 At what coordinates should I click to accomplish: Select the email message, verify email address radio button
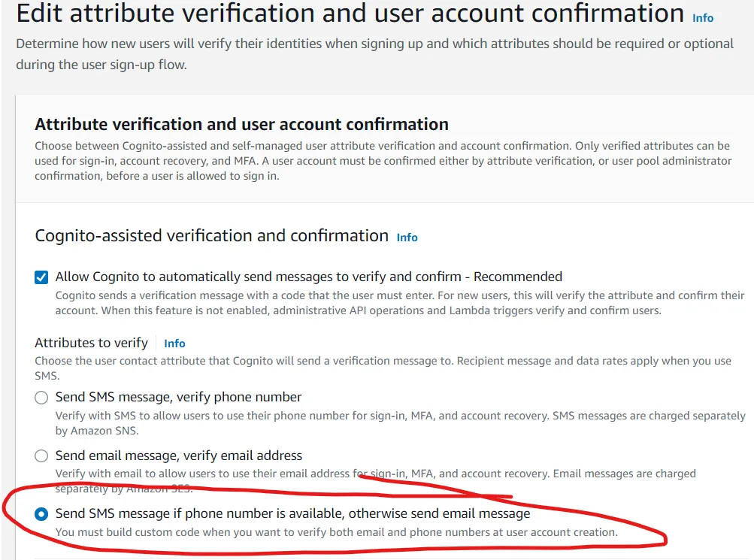42,456
